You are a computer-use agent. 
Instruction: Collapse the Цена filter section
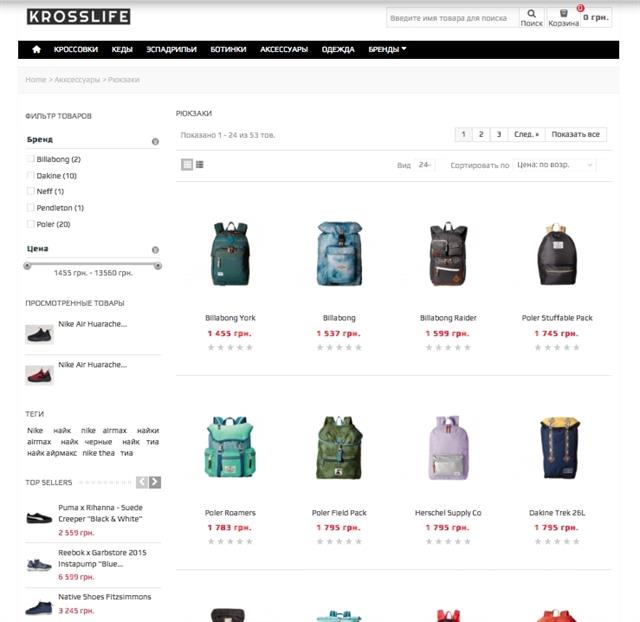155,250
